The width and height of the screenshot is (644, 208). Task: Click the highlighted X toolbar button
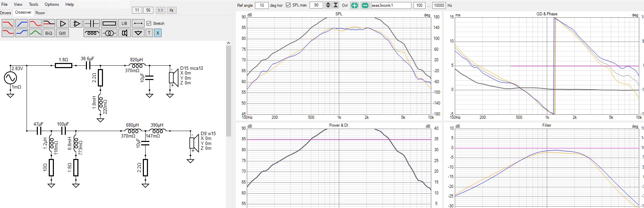(x=158, y=33)
